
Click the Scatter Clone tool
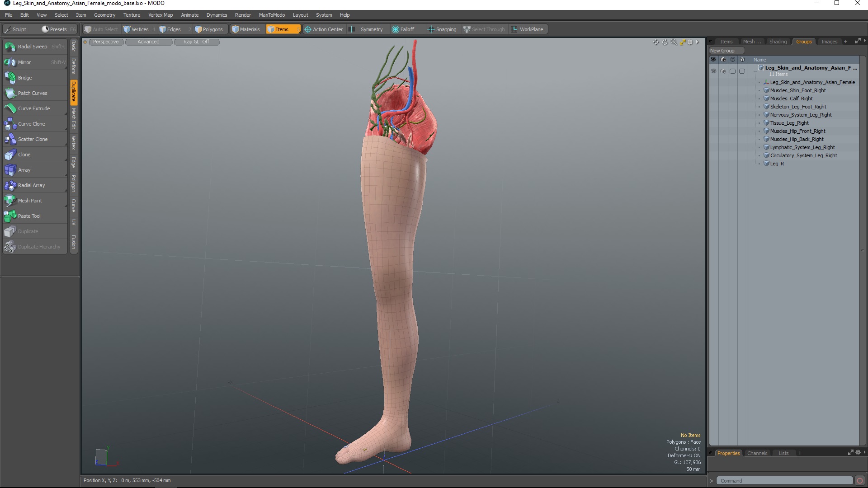[33, 139]
